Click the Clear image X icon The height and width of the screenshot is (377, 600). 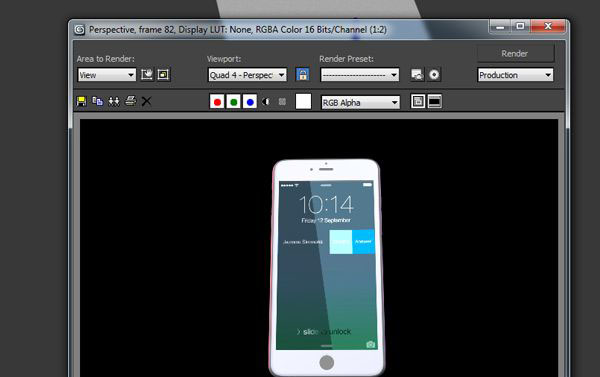(x=146, y=101)
